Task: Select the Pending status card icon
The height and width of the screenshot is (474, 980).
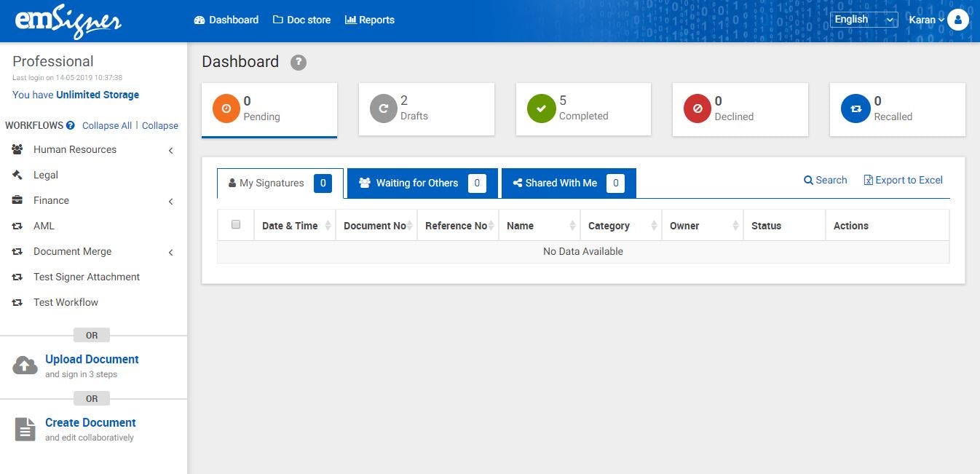Action: (226, 108)
